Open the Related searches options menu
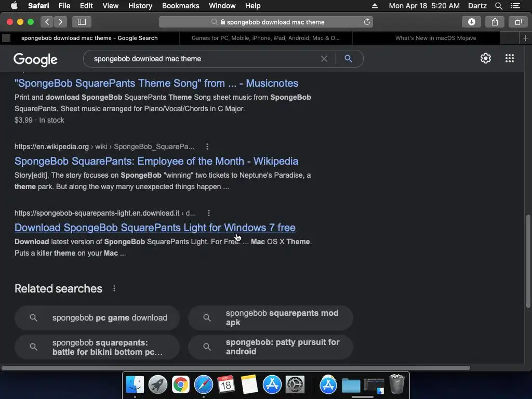 point(114,288)
